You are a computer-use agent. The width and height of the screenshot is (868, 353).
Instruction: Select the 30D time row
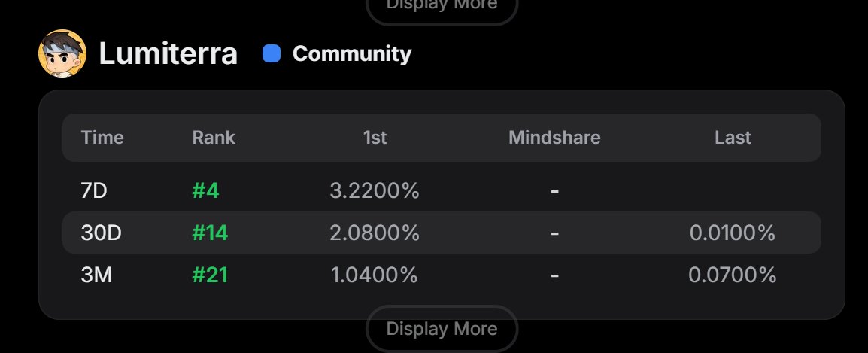(x=101, y=233)
